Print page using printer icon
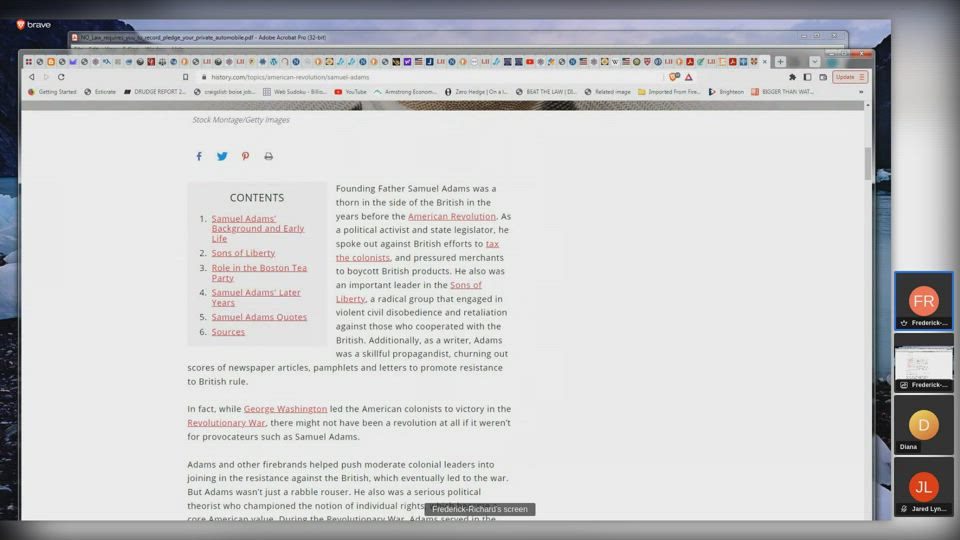 [x=268, y=156]
